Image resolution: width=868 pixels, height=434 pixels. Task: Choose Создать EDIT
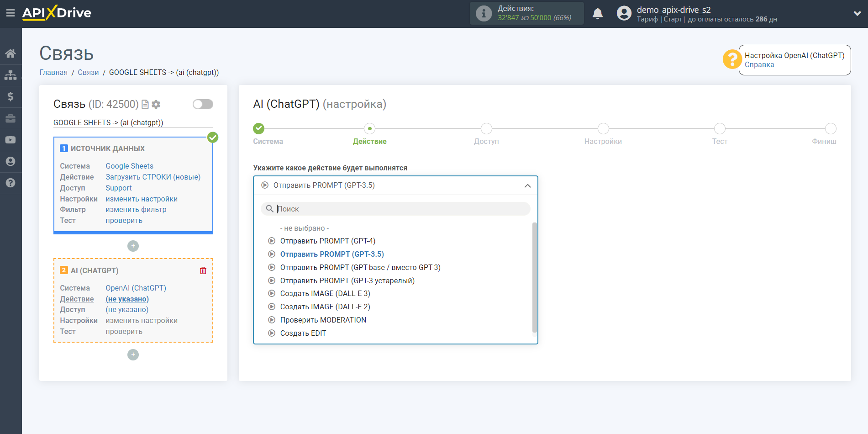pos(303,333)
